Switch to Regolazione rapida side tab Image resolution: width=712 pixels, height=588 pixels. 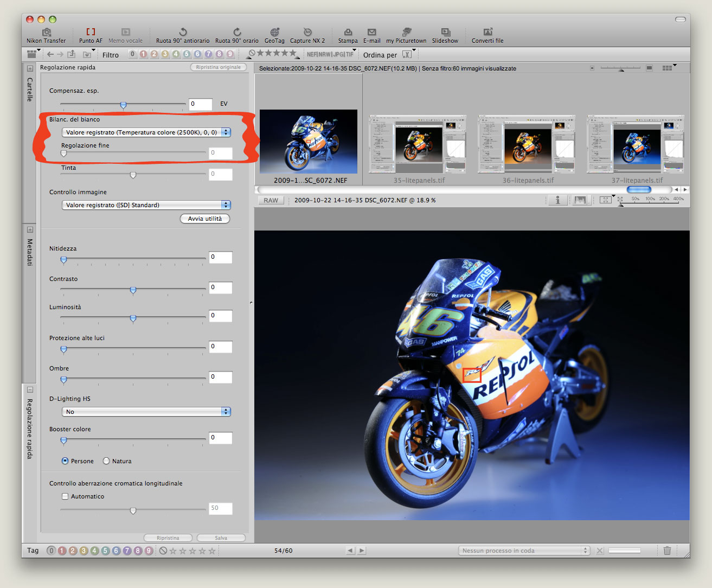(x=30, y=429)
